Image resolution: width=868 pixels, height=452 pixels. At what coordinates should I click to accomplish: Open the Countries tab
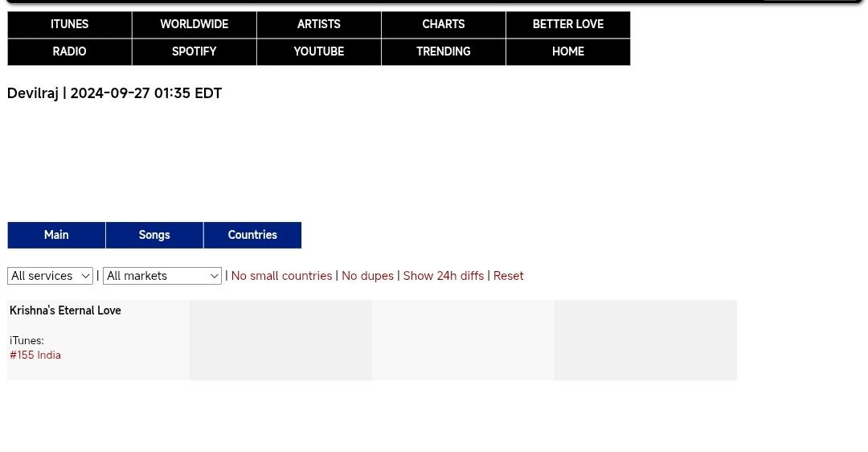coord(252,235)
